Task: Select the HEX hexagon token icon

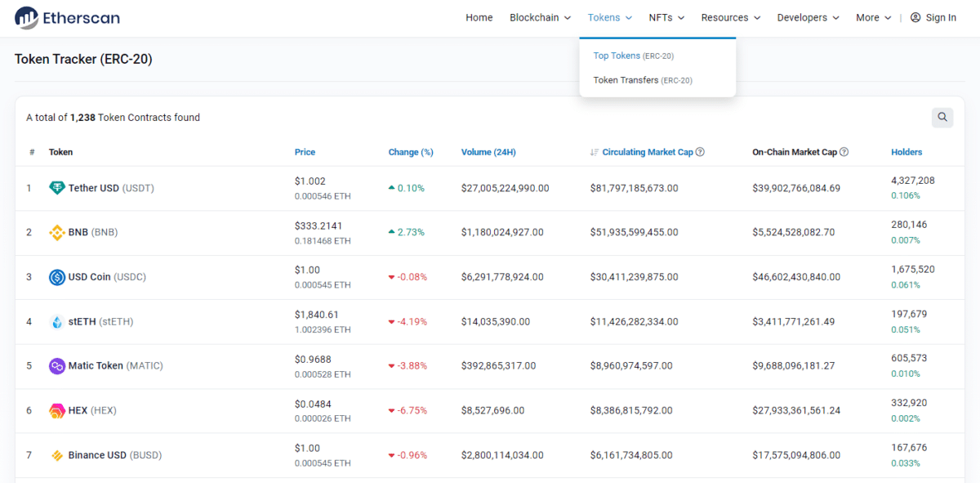Action: tap(56, 410)
